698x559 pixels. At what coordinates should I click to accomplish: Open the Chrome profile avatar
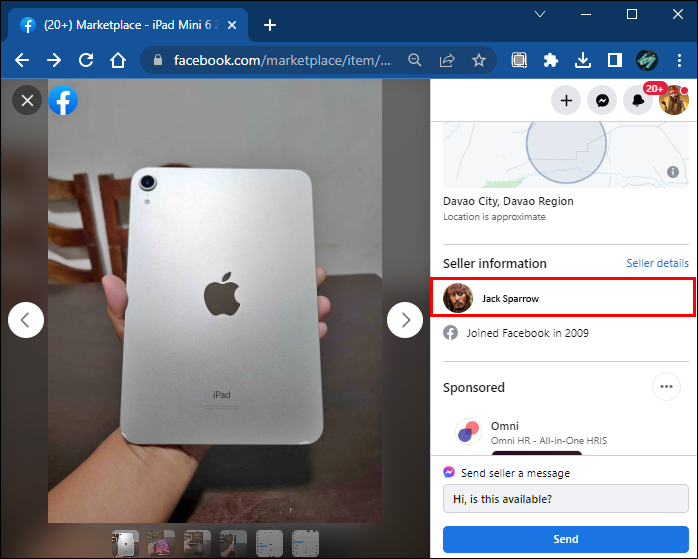click(647, 60)
